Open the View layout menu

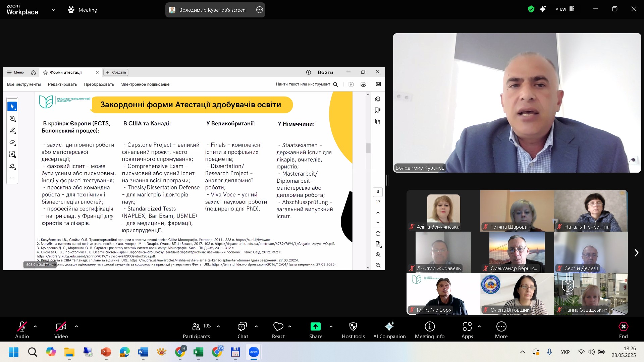(565, 9)
